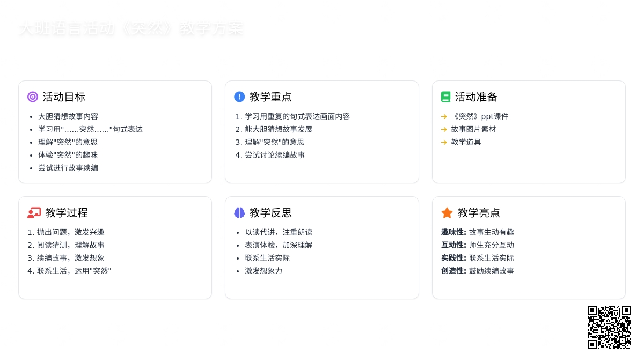Click the purple target icon beside 活动目标
Screen dimensions: 644x362
click(x=33, y=97)
